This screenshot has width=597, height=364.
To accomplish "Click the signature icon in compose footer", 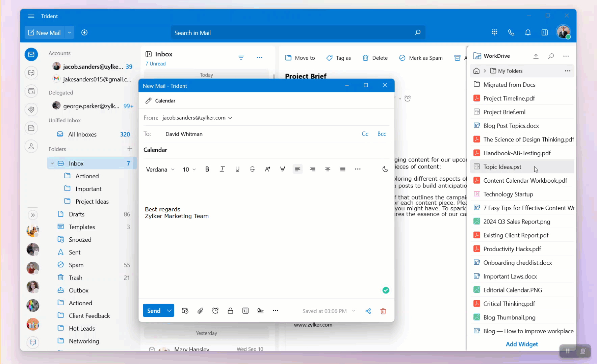I will point(260,311).
